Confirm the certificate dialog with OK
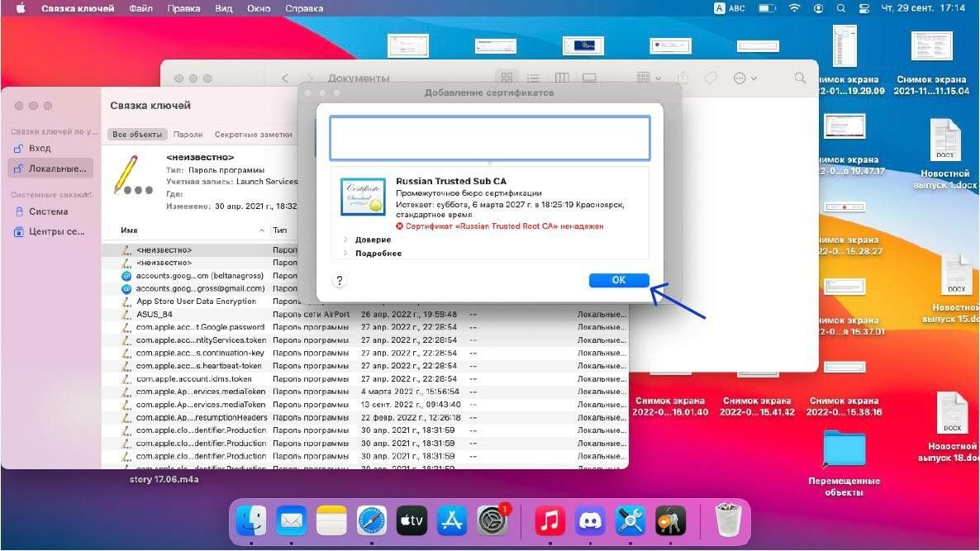 [619, 280]
